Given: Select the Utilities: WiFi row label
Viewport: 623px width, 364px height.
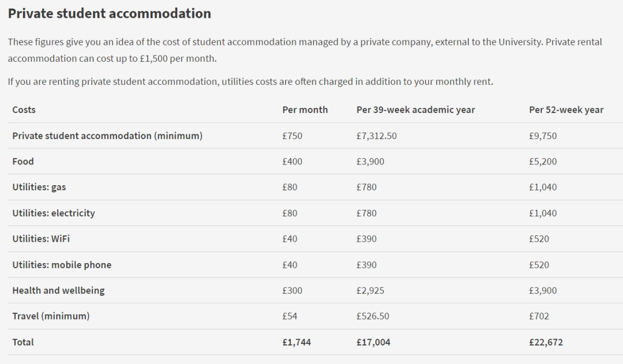Looking at the screenshot, I should tap(41, 239).
